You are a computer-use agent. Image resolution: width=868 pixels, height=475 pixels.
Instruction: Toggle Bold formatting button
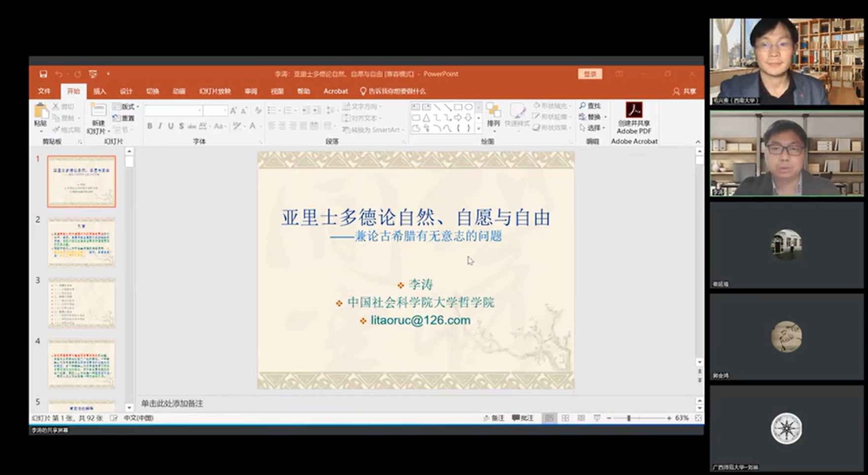[x=149, y=126]
